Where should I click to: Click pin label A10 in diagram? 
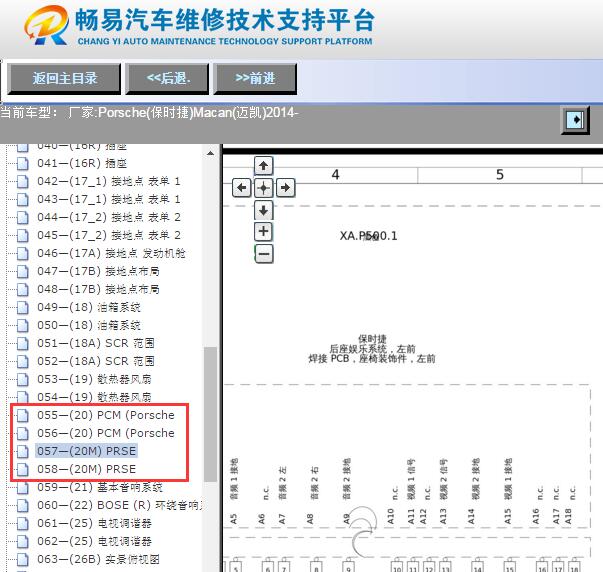391,516
